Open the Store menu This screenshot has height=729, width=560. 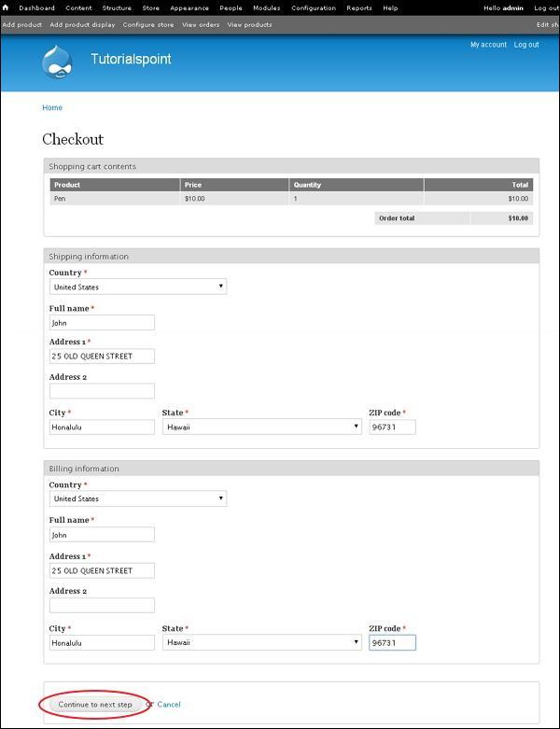coord(150,7)
